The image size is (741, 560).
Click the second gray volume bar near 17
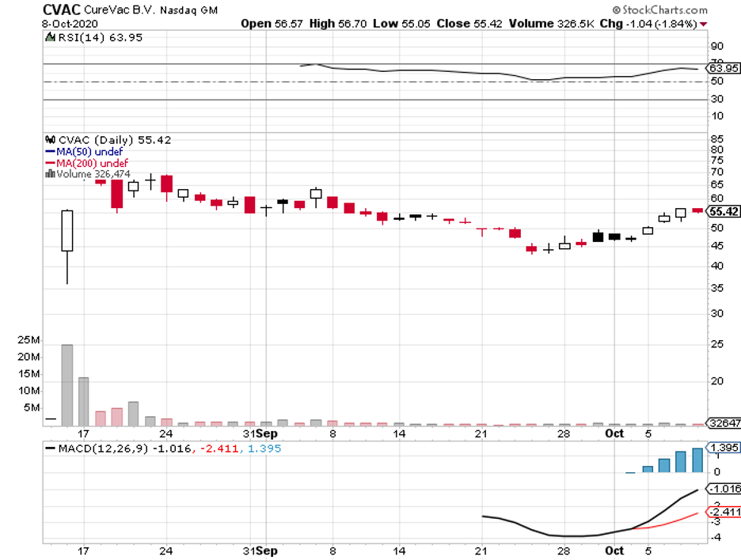pyautogui.click(x=84, y=401)
